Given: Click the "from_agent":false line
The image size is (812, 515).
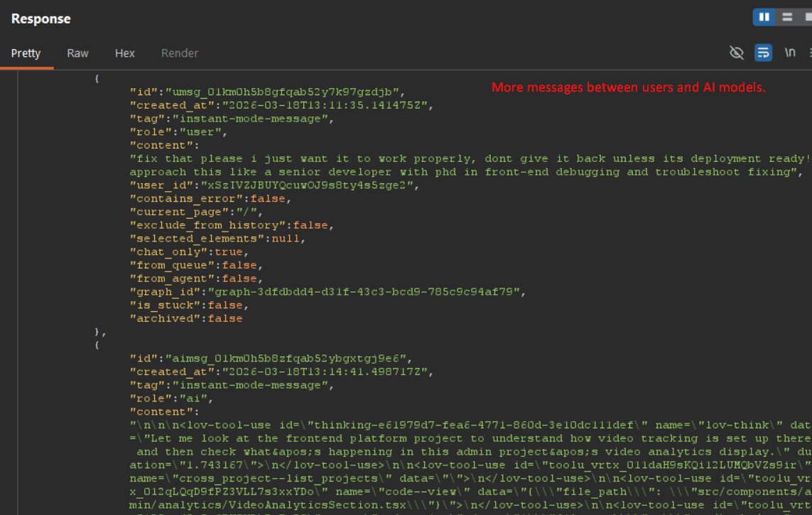Looking at the screenshot, I should [x=196, y=279].
